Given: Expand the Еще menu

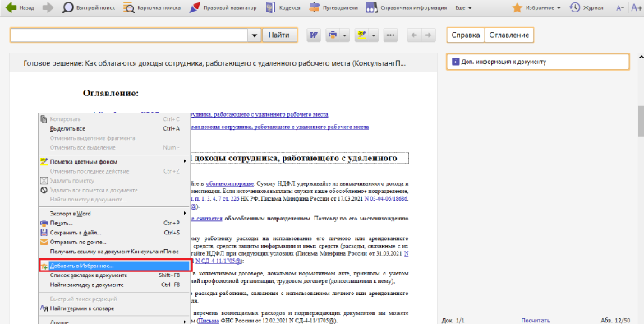Looking at the screenshot, I should (x=463, y=8).
